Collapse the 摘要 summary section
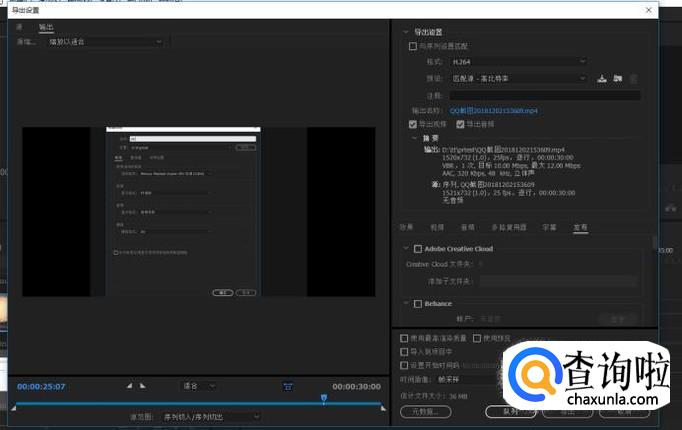This screenshot has width=682, height=430. (416, 138)
